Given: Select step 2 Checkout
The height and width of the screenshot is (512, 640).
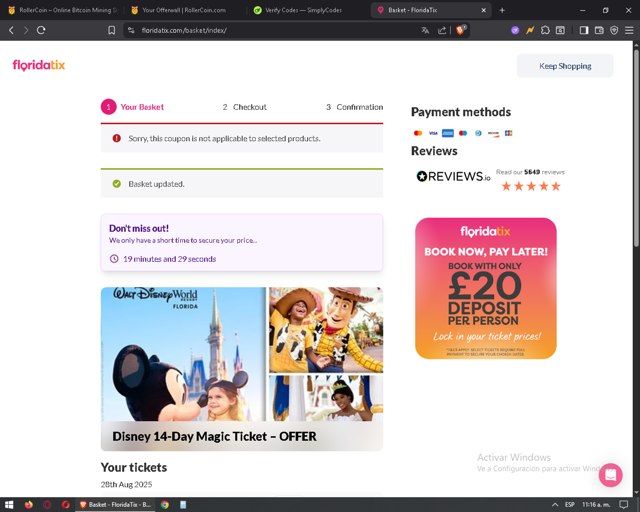Looking at the screenshot, I should click(244, 107).
